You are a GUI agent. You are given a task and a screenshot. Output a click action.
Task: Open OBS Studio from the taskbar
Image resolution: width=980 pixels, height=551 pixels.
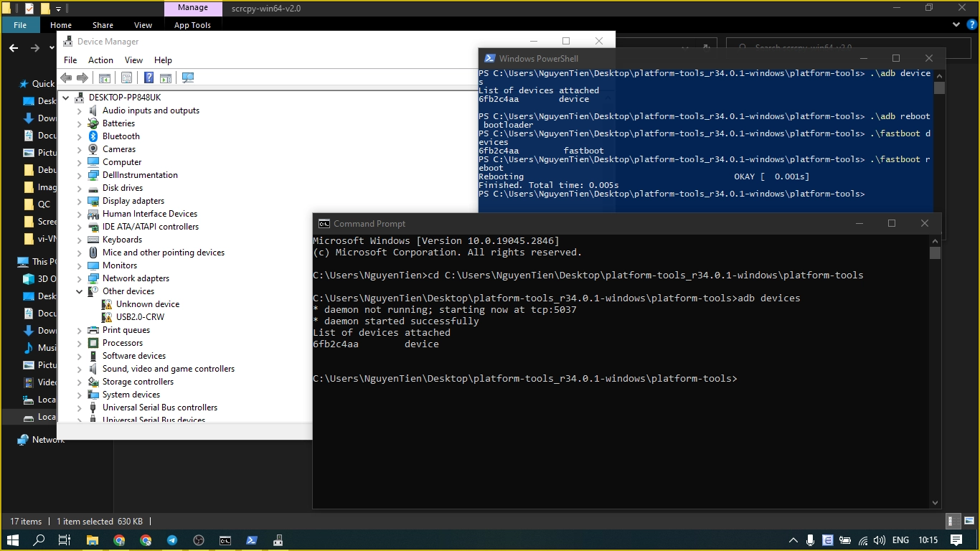[x=199, y=540]
